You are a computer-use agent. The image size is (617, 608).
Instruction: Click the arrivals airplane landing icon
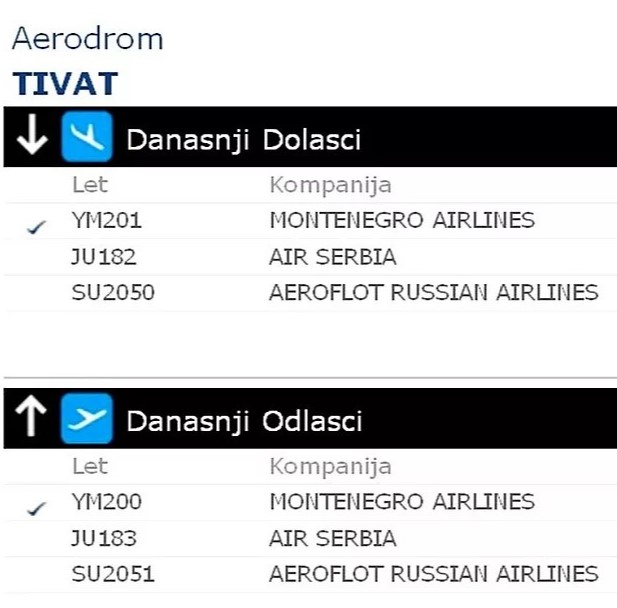click(86, 139)
